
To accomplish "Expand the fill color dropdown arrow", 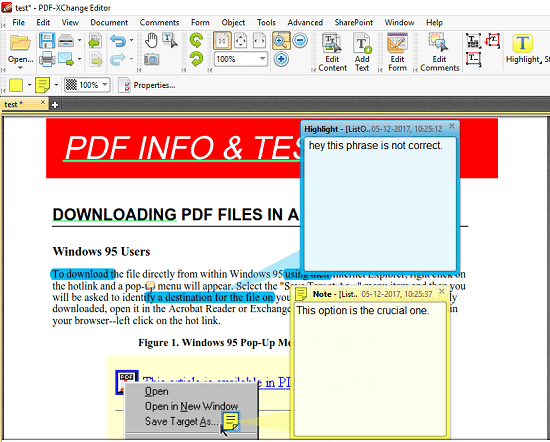I will point(29,85).
